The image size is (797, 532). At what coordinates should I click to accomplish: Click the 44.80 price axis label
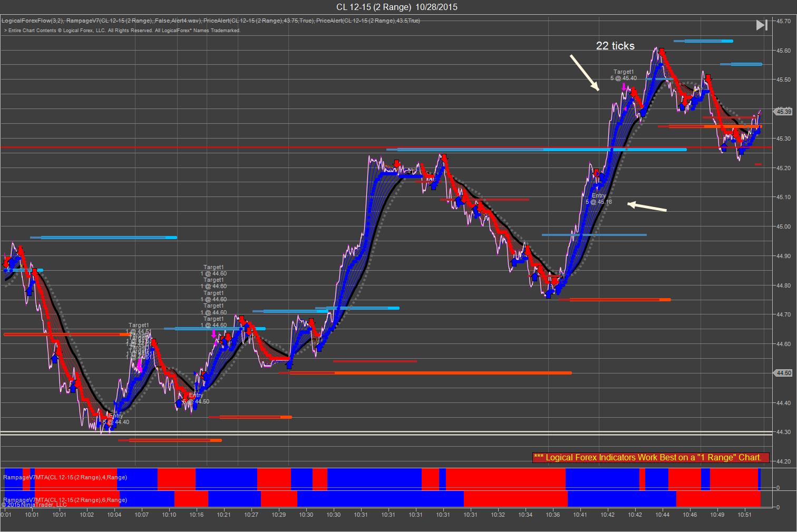coord(783,285)
